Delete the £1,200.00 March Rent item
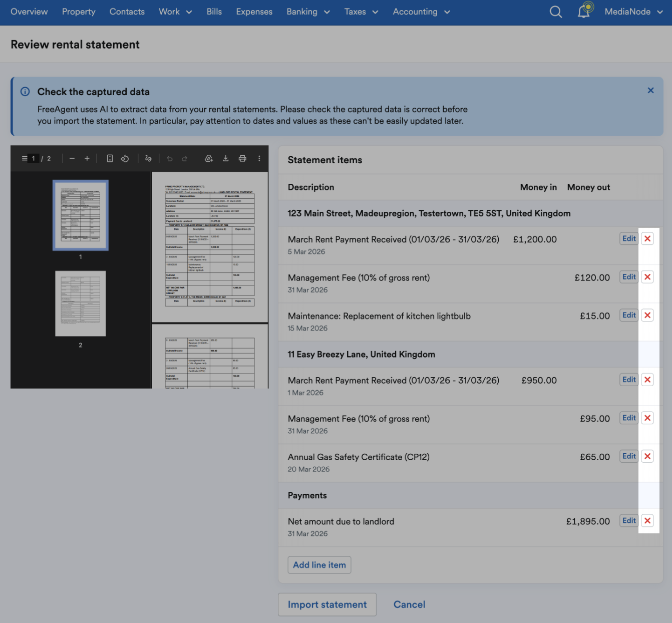Image resolution: width=672 pixels, height=623 pixels. [x=647, y=239]
